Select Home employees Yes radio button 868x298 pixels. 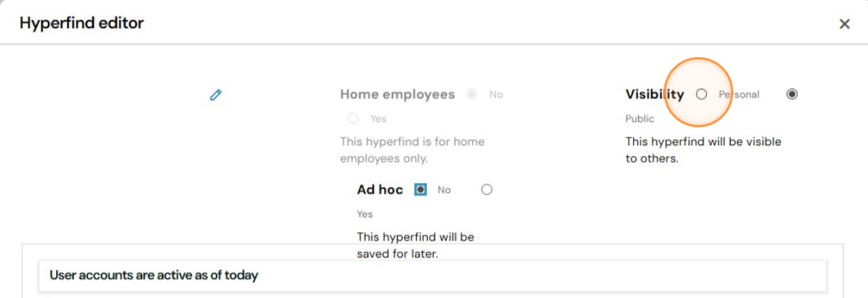point(352,118)
